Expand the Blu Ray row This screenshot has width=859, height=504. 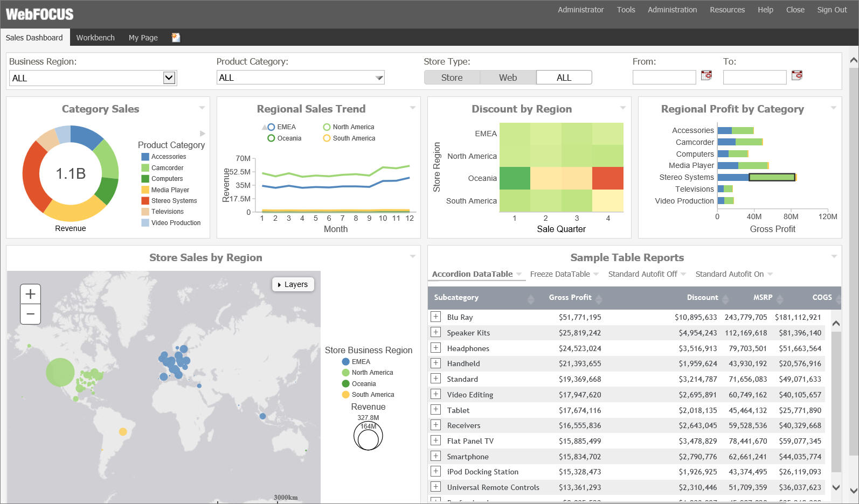pyautogui.click(x=435, y=317)
